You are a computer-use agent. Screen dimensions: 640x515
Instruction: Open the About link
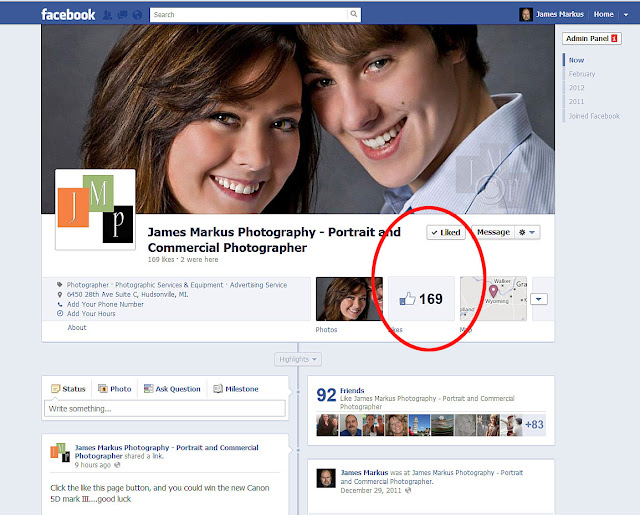tap(77, 327)
